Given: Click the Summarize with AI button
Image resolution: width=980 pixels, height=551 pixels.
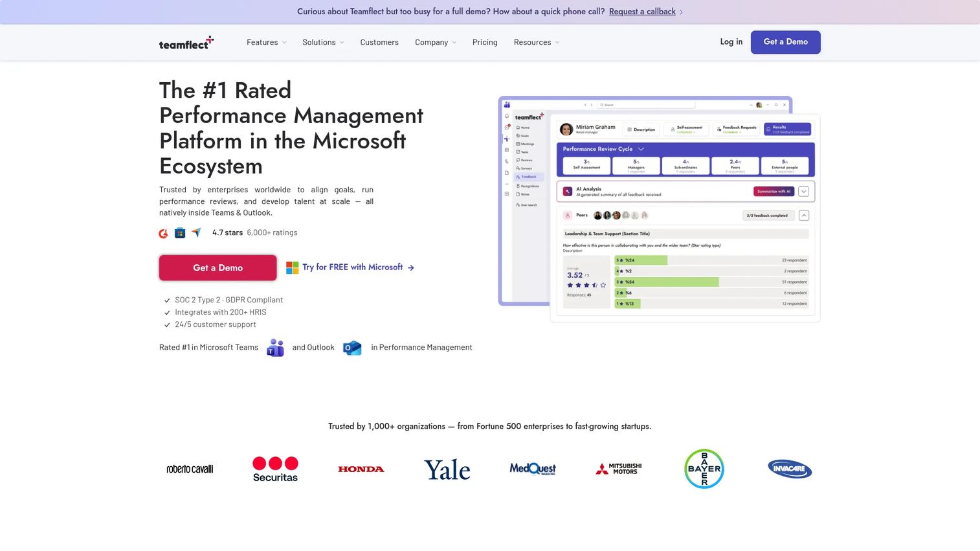Looking at the screenshot, I should click(x=774, y=192).
